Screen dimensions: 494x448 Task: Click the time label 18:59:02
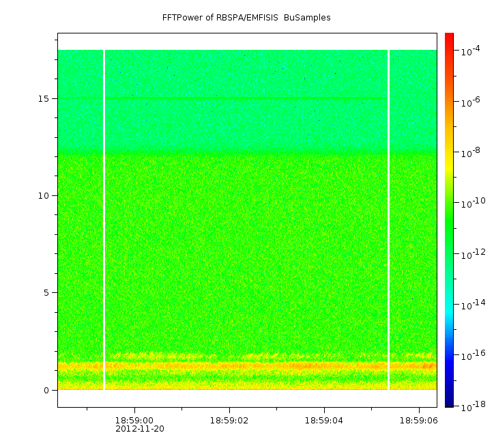point(229,421)
